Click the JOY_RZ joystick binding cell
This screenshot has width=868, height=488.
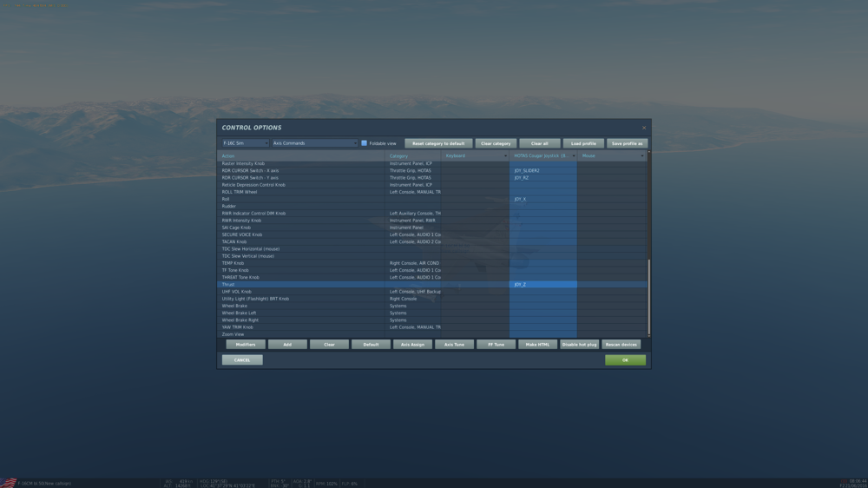pyautogui.click(x=543, y=178)
